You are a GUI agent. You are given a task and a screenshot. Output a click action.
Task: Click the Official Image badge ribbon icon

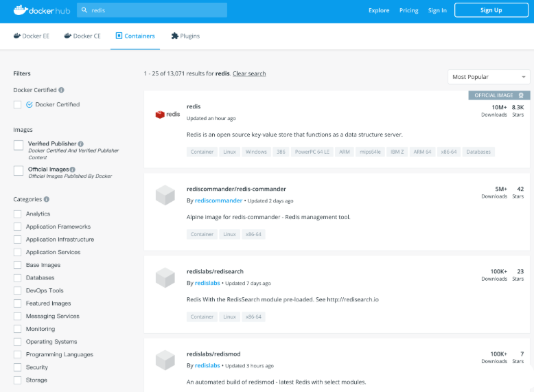(x=521, y=95)
